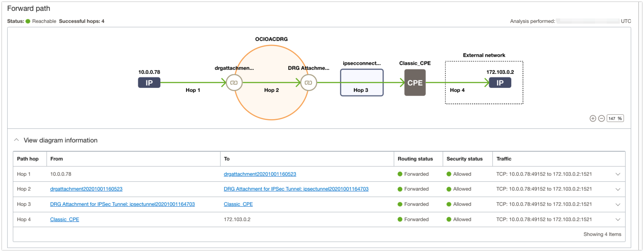Image resolution: width=644 pixels, height=252 pixels.
Task: Open IPSec tunnel attachment link in Hop 2
Action: pos(296,189)
